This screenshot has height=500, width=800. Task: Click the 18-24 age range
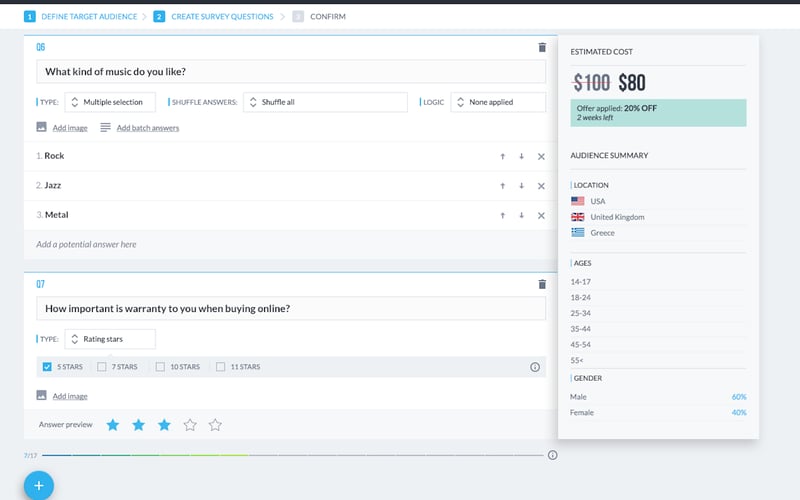(x=581, y=297)
